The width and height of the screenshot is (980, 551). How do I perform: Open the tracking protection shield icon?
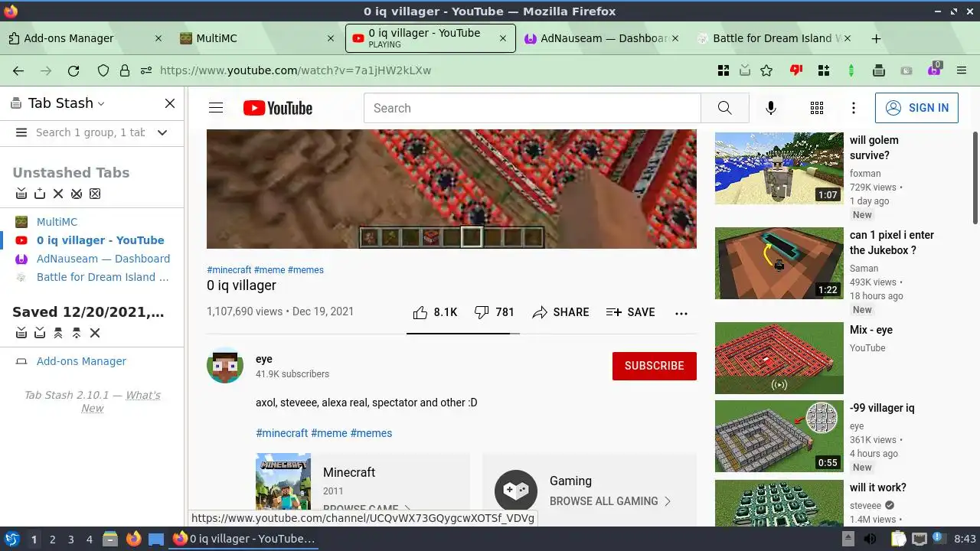103,70
